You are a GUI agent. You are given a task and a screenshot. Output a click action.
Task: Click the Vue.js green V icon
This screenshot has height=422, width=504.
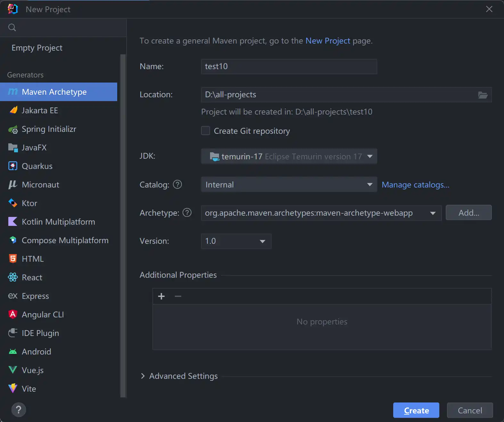click(x=13, y=370)
